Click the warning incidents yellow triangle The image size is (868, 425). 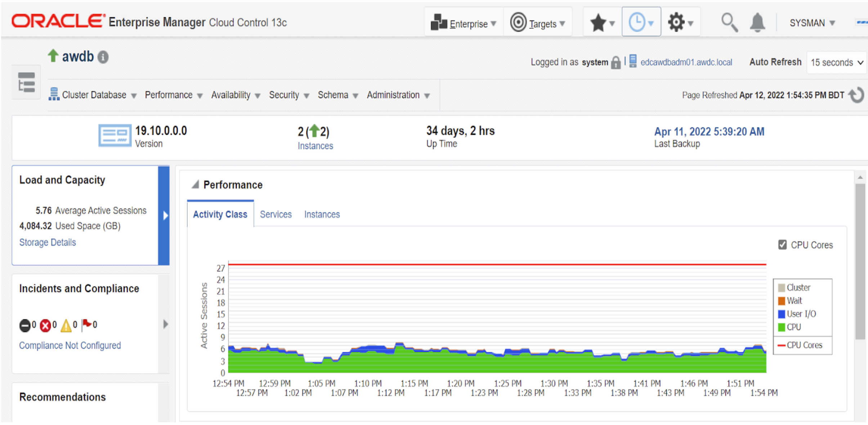pos(66,325)
